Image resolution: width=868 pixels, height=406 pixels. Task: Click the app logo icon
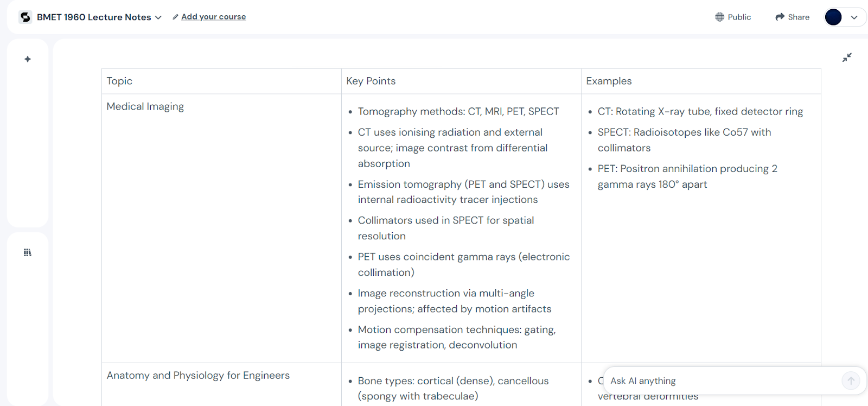(25, 17)
